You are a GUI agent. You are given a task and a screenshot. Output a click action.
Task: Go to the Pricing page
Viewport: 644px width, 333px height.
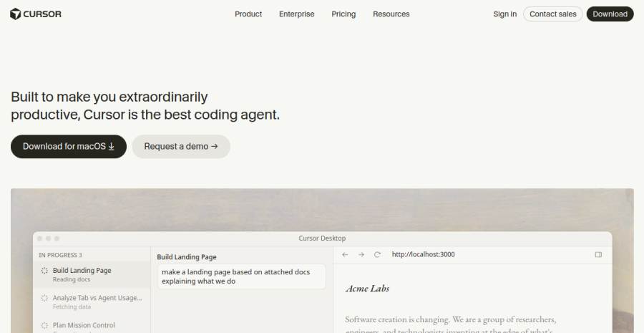tap(343, 14)
